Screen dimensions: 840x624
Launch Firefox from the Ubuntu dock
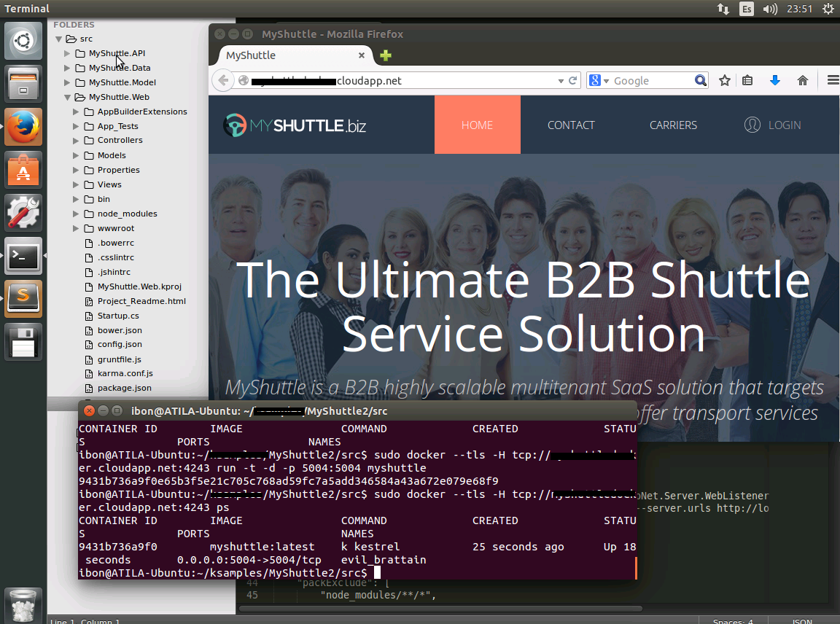pyautogui.click(x=23, y=127)
